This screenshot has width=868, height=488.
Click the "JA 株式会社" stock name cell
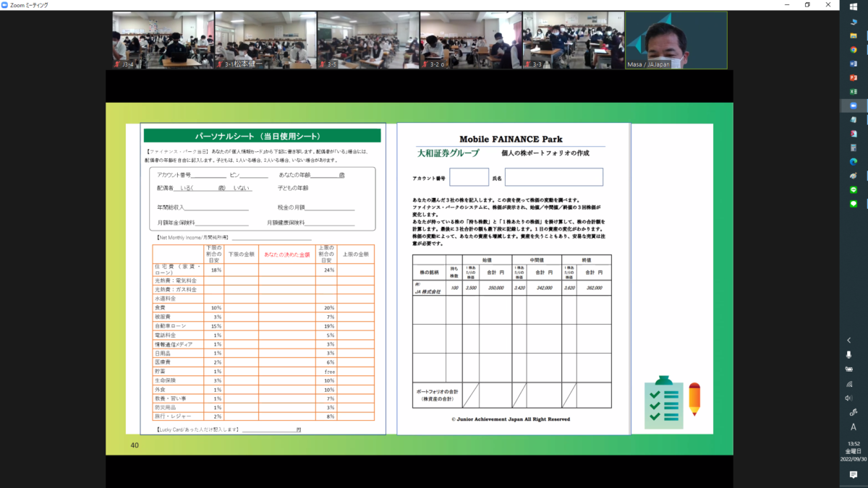(427, 291)
